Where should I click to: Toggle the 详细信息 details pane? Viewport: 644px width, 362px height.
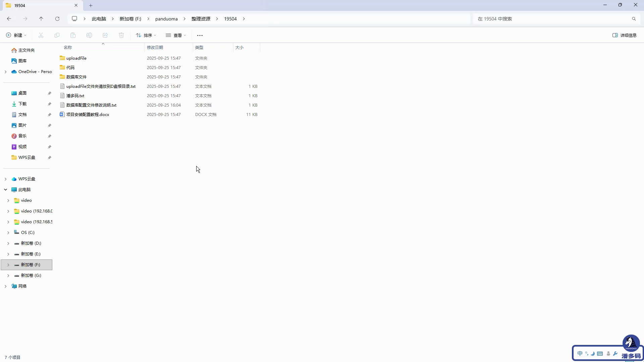(x=624, y=35)
